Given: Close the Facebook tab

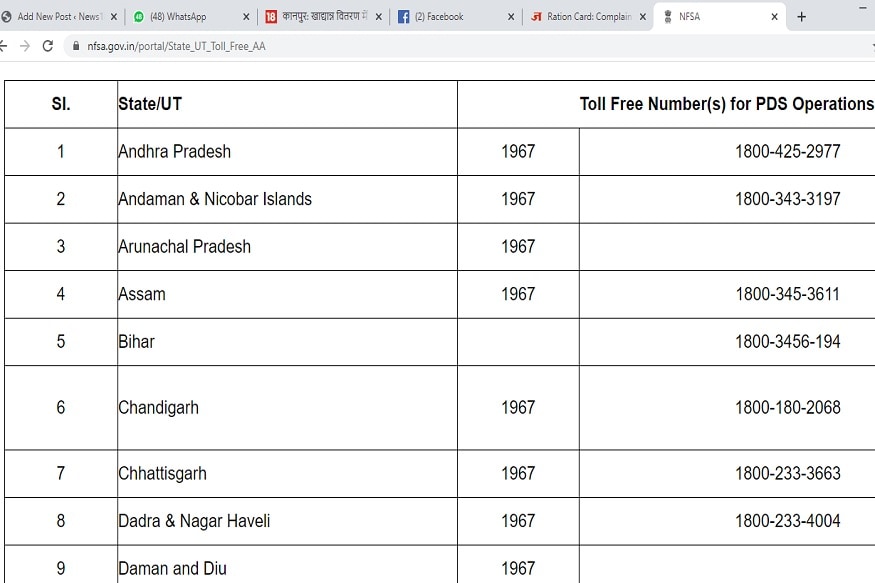Looking at the screenshot, I should 511,17.
